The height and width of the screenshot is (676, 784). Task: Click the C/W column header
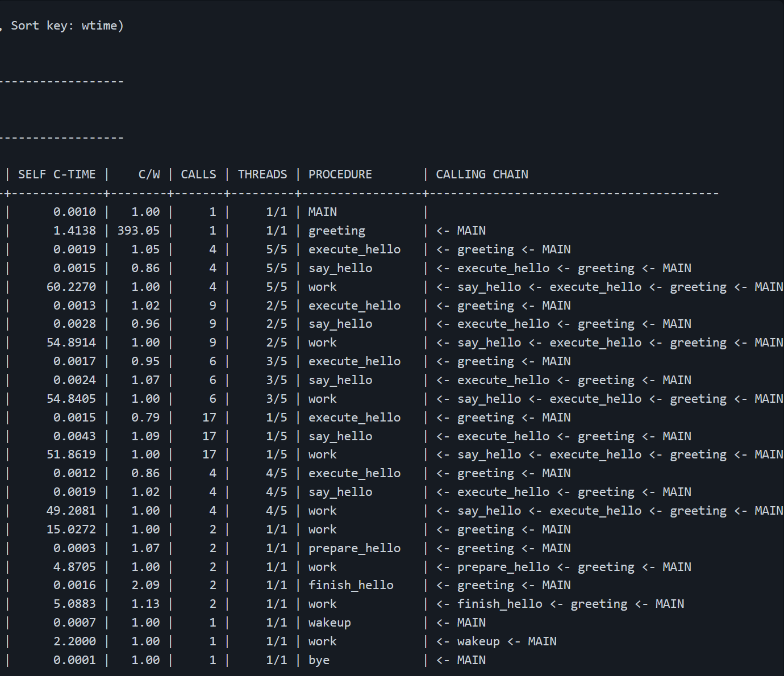point(149,174)
